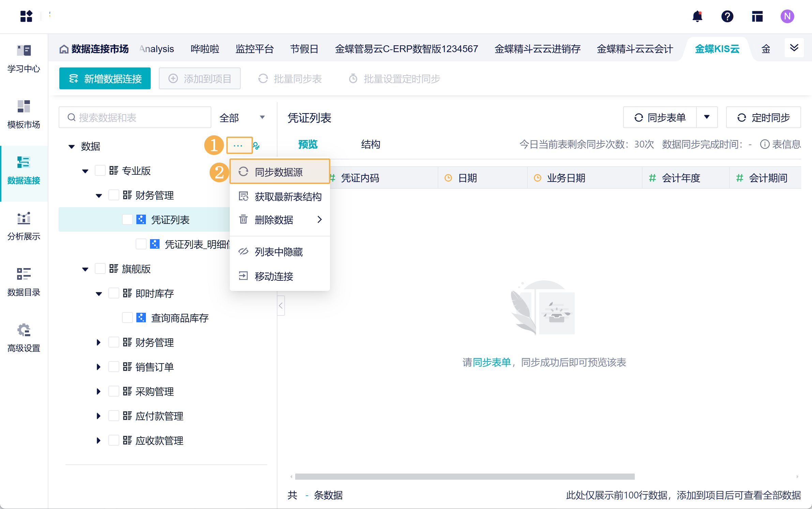The height and width of the screenshot is (509, 812).
Task: Check the 专业版 checkbox
Action: [100, 171]
